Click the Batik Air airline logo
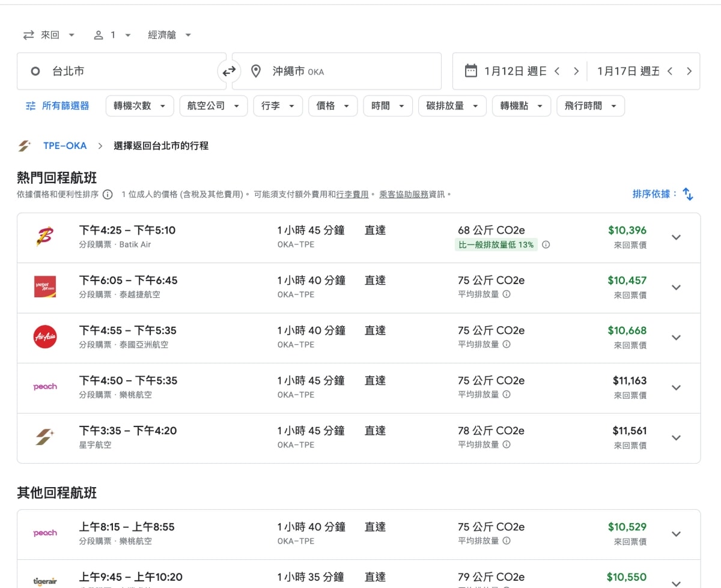 coord(45,237)
